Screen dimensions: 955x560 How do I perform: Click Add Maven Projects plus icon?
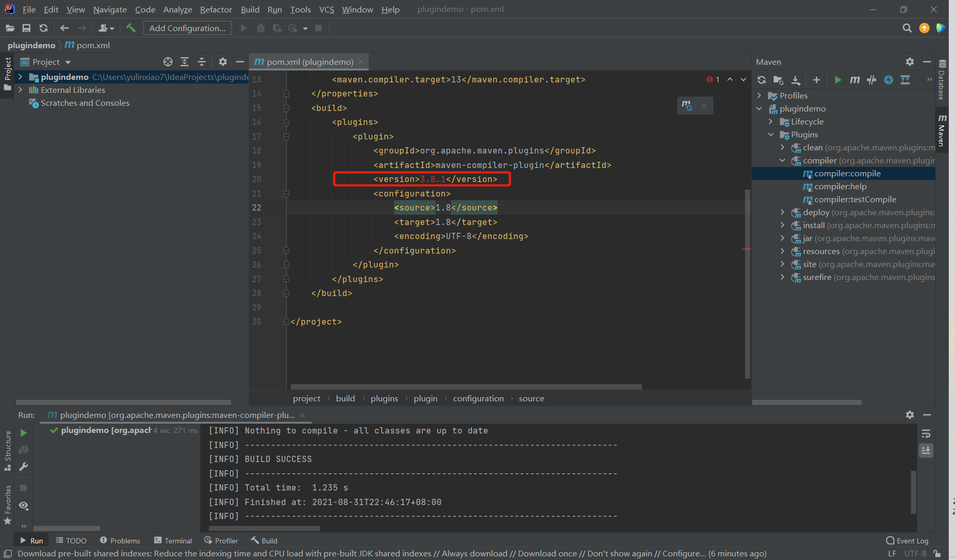pos(817,80)
